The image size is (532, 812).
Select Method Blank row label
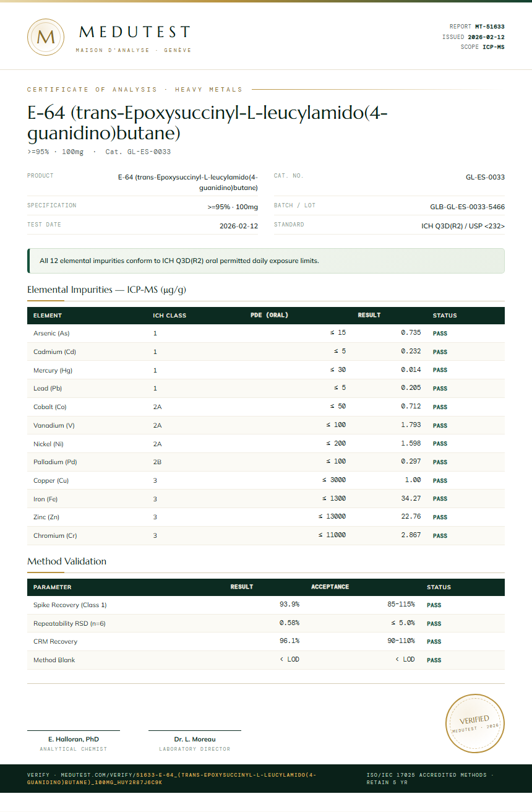[54, 660]
